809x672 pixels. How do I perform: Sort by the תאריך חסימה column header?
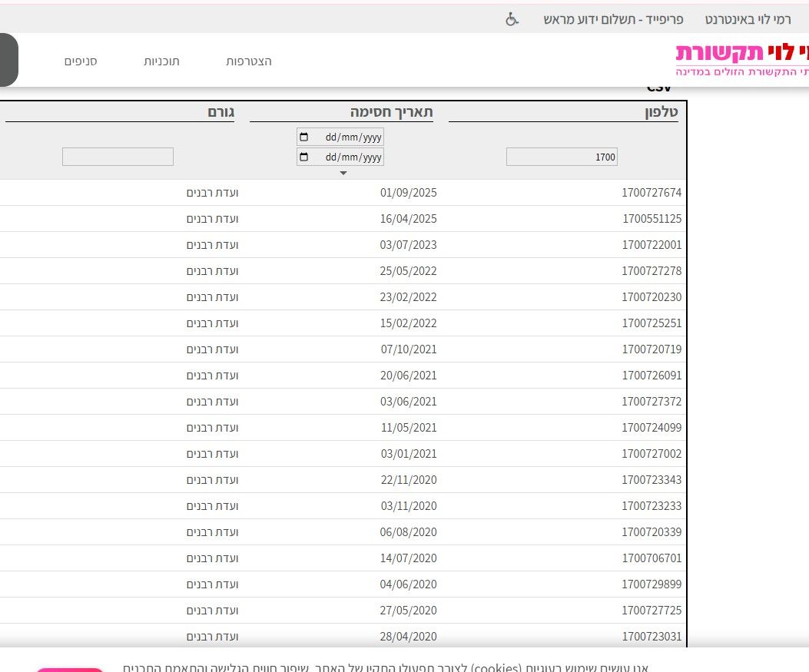pyautogui.click(x=392, y=112)
